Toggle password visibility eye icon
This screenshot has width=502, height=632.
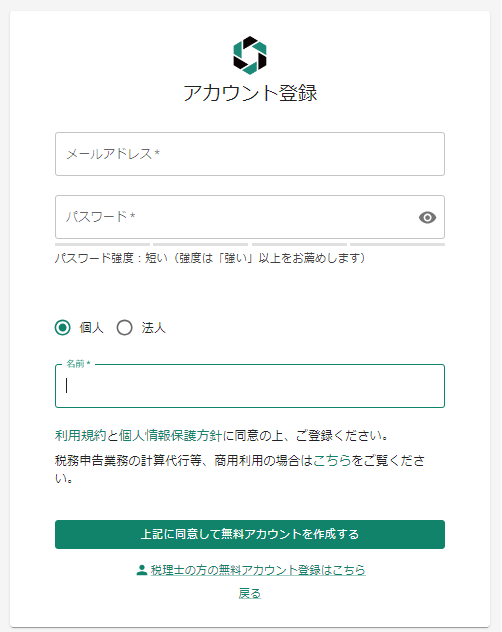(x=427, y=218)
